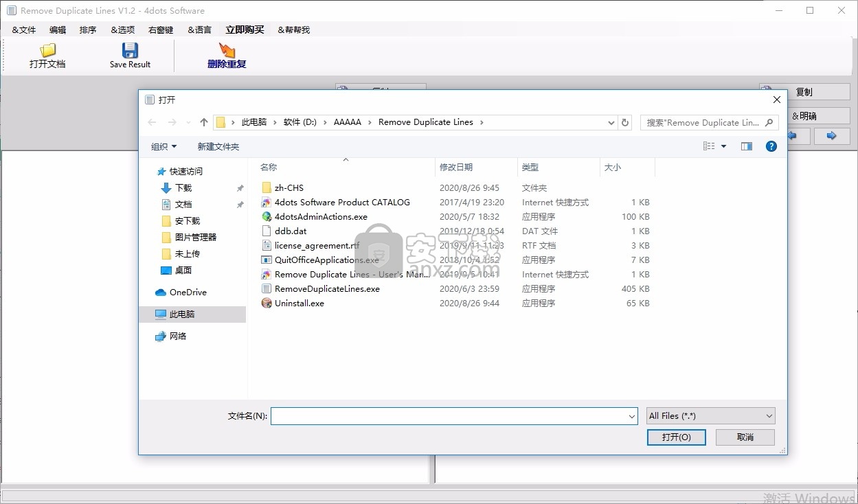Open 桌面 in the navigation pane
Viewport: 858px width, 504px height.
point(183,270)
